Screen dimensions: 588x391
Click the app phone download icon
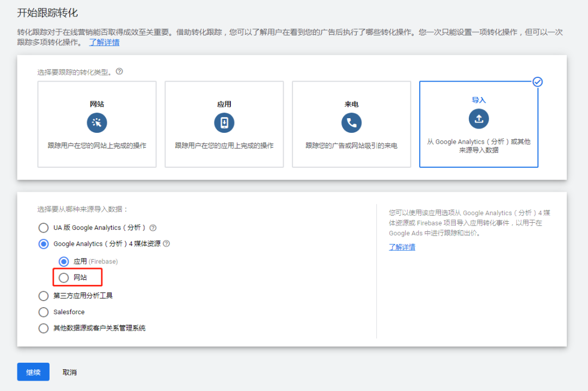[224, 123]
